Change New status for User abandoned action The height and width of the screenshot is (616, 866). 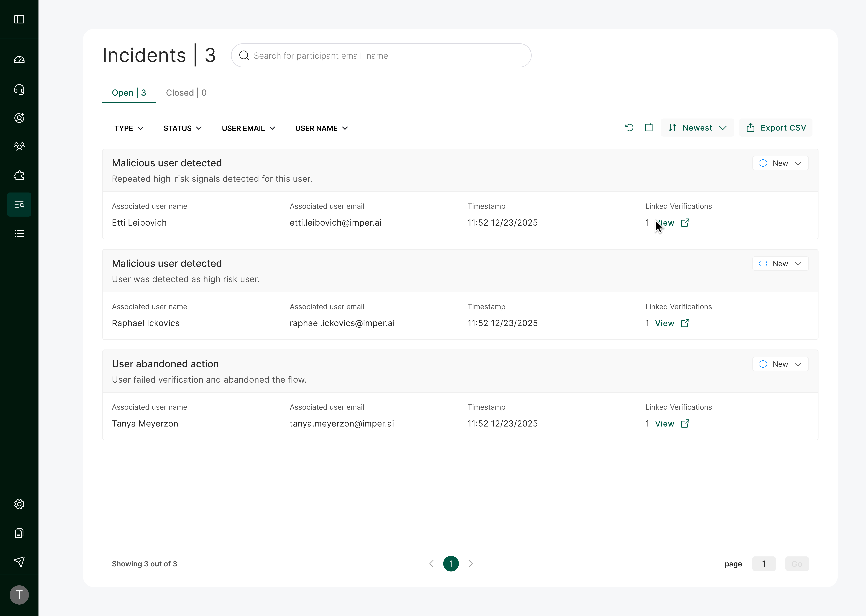point(780,364)
